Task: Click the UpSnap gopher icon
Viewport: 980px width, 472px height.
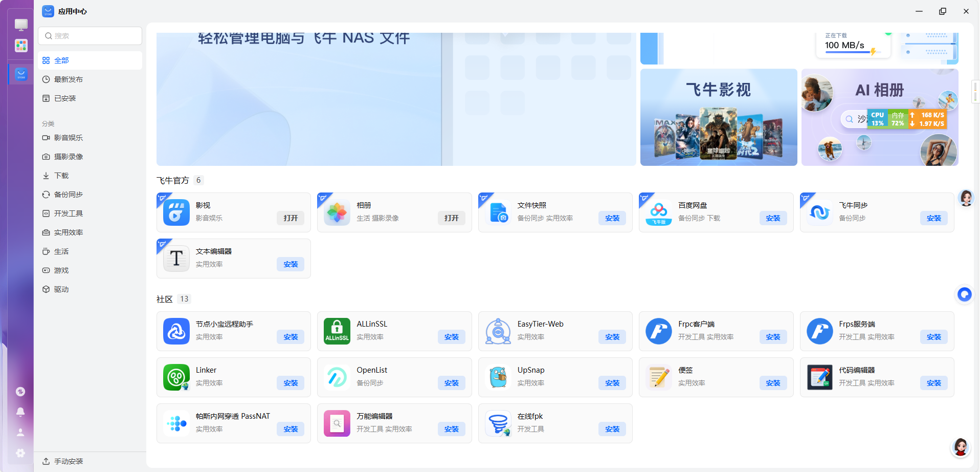Action: click(x=498, y=378)
